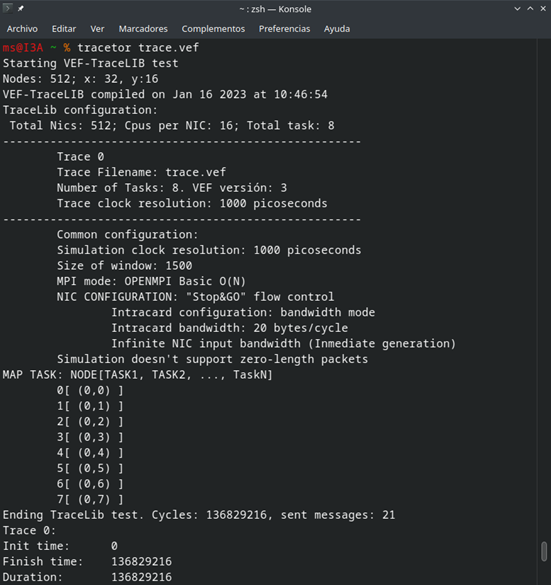This screenshot has width=551, height=585.
Task: Open the Konsole window menu icon
Action: pyautogui.click(x=7, y=8)
